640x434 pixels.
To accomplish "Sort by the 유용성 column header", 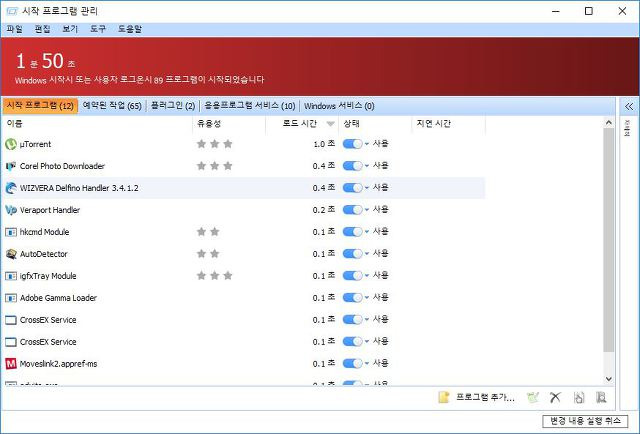I will click(x=229, y=124).
